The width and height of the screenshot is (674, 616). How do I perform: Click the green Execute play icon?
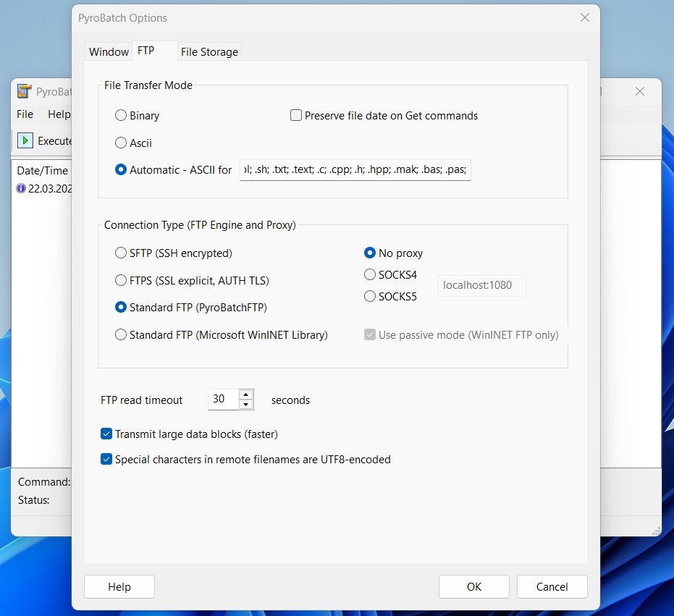click(x=25, y=140)
